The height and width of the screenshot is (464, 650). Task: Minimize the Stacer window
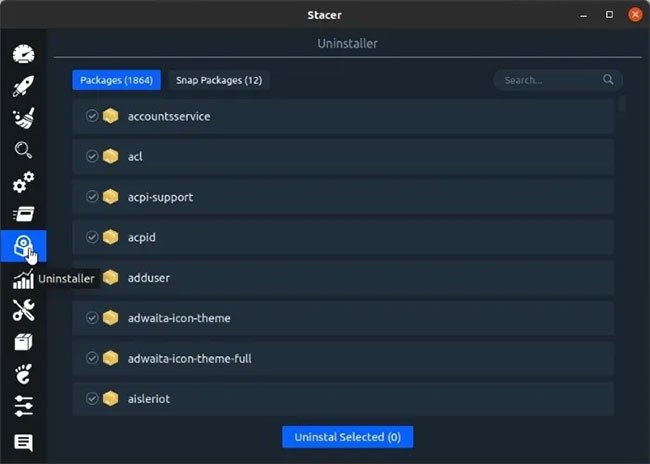584,15
